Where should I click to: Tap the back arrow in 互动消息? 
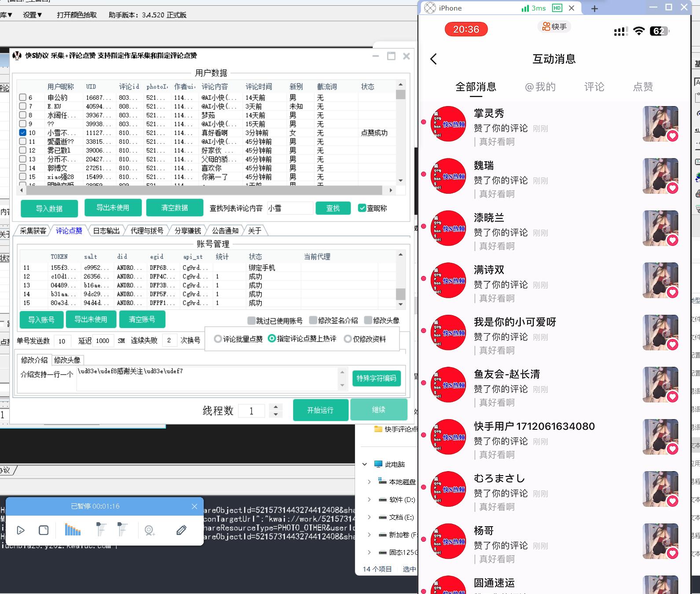(434, 59)
